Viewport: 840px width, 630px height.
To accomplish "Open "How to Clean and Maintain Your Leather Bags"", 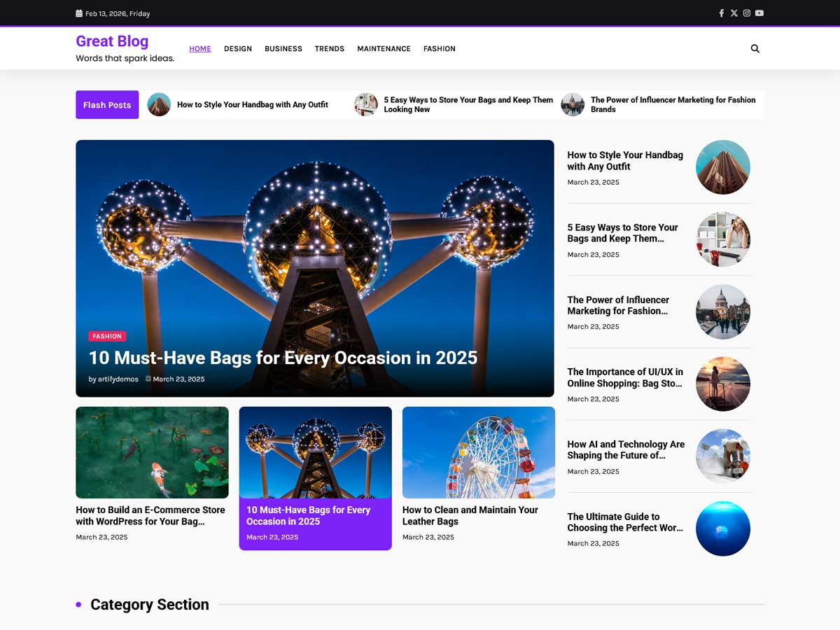I will 470,515.
